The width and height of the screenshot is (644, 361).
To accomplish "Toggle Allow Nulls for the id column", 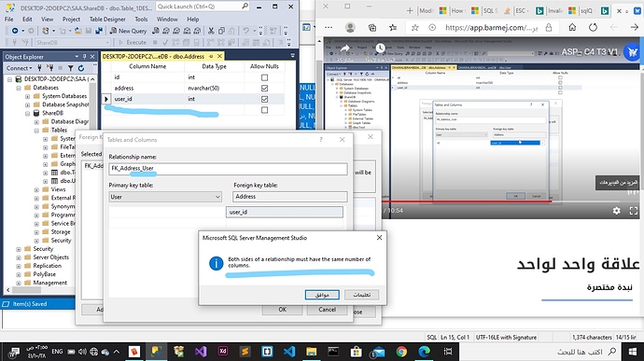I will pyautogui.click(x=264, y=77).
